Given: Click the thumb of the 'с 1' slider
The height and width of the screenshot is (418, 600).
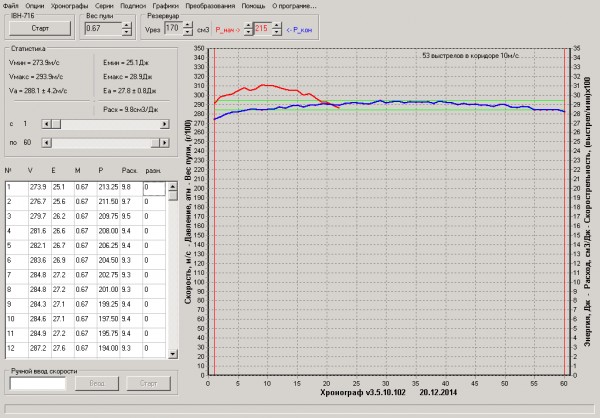Looking at the screenshot, I should [56, 124].
